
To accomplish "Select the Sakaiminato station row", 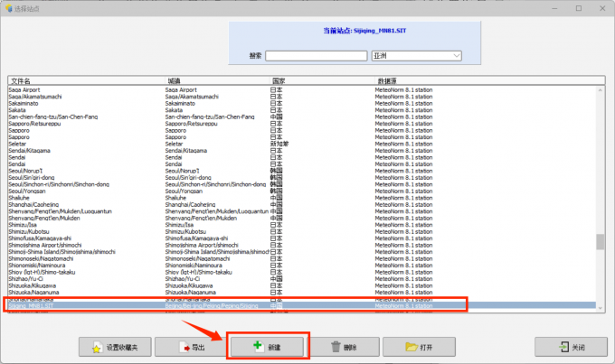I will click(x=302, y=104).
